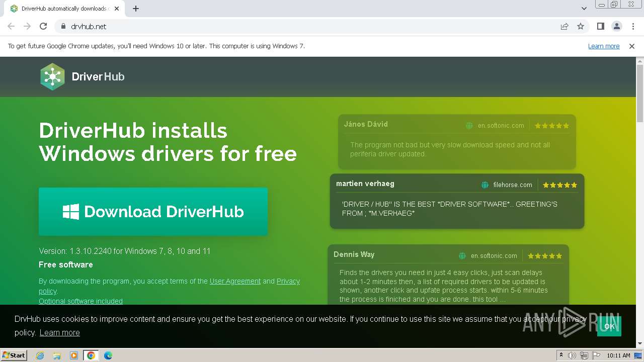644x362 pixels.
Task: Click the DriverHub brand name in header
Action: (98, 77)
